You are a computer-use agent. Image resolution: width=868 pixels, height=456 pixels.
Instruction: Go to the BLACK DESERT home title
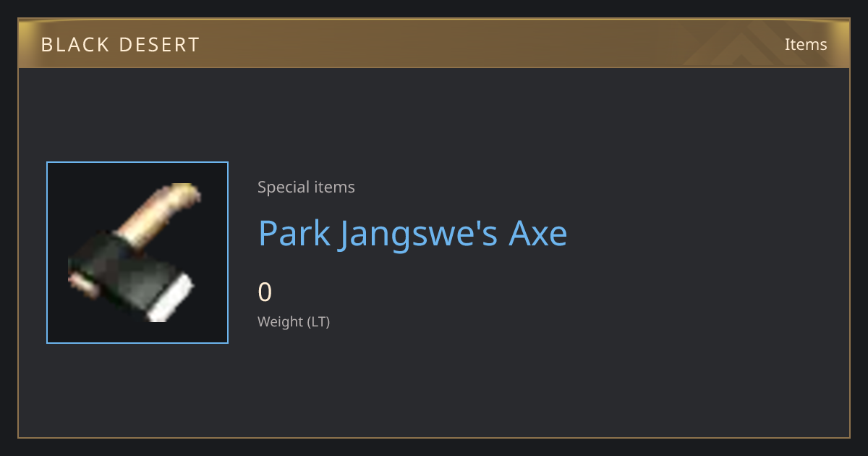[x=120, y=45]
